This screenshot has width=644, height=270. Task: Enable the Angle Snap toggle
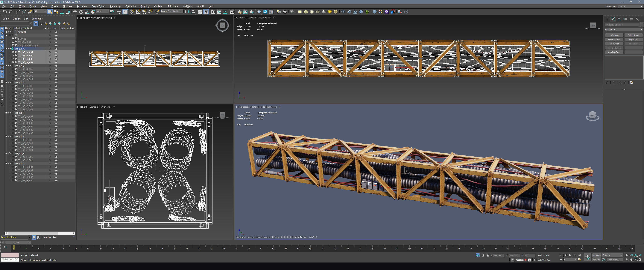coord(138,12)
